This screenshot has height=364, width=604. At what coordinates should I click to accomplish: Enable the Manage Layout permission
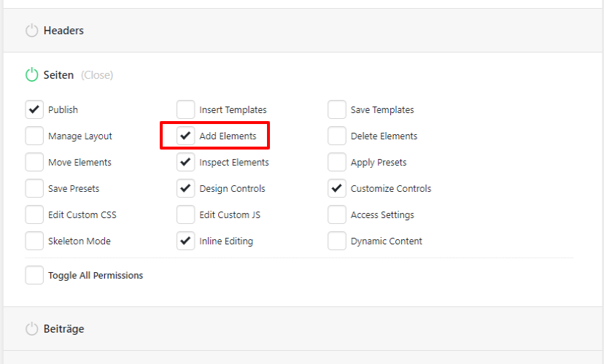(34, 136)
